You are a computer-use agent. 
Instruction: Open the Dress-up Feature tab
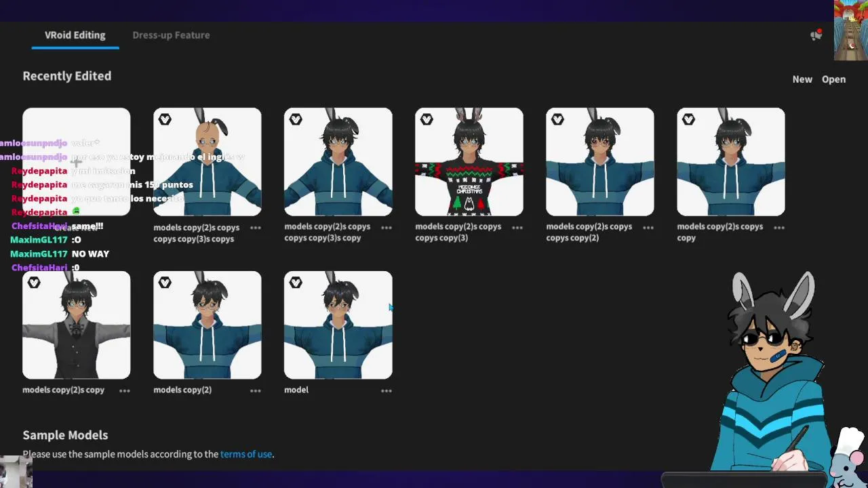(171, 35)
